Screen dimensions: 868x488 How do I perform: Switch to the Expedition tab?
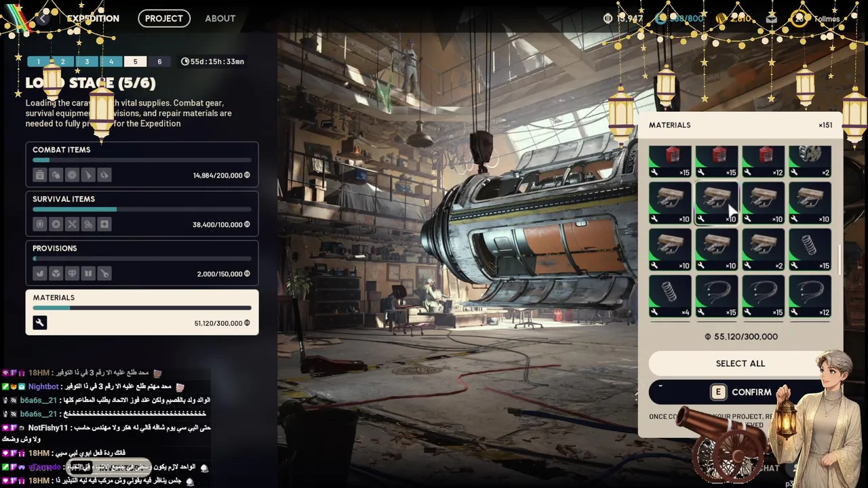pos(93,18)
